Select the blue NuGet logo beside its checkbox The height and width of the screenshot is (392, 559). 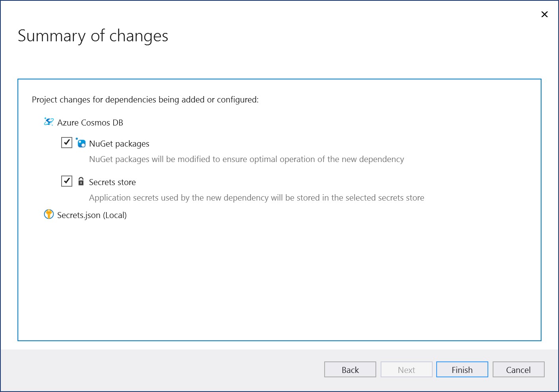81,143
